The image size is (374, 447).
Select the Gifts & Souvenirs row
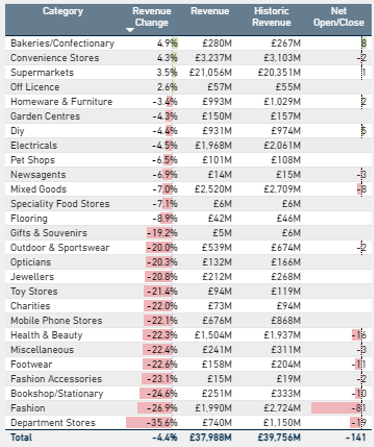[x=188, y=233]
